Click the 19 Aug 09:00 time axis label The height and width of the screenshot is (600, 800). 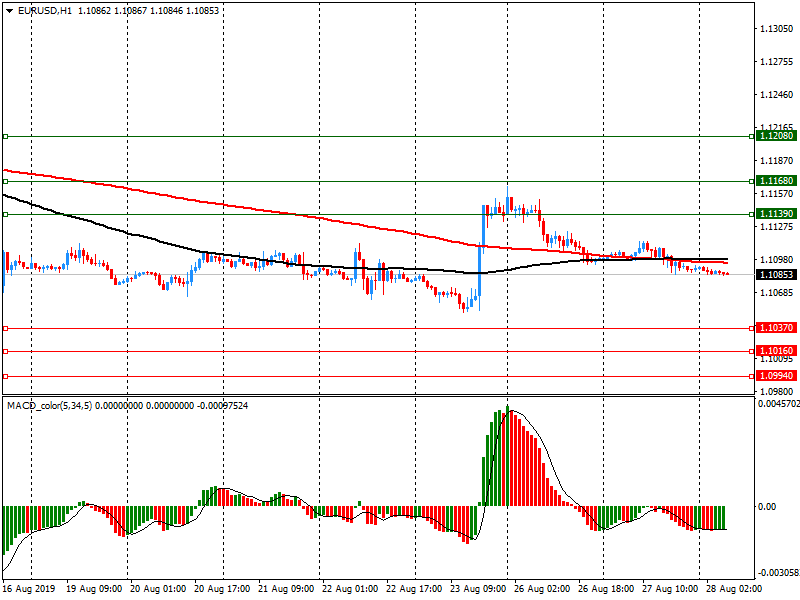94,589
